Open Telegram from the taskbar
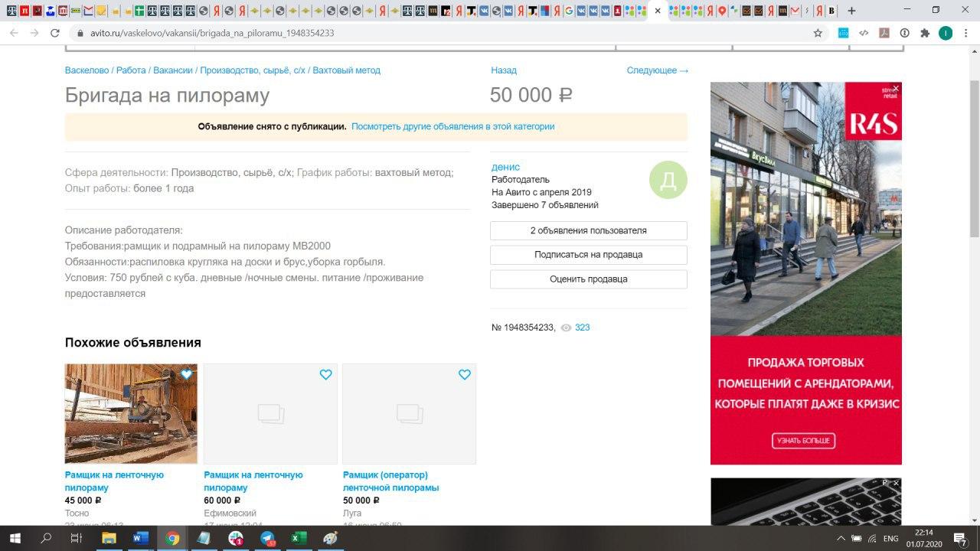The width and height of the screenshot is (980, 551). pos(267,538)
